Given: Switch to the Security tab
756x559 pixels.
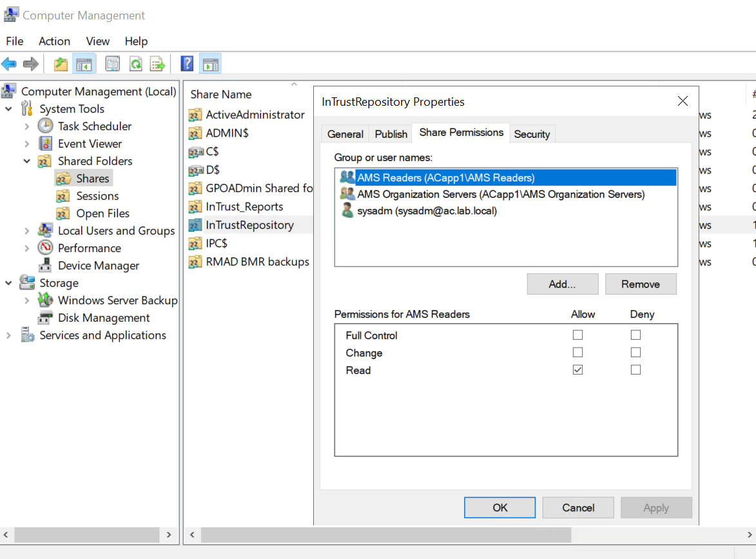Looking at the screenshot, I should click(x=532, y=134).
